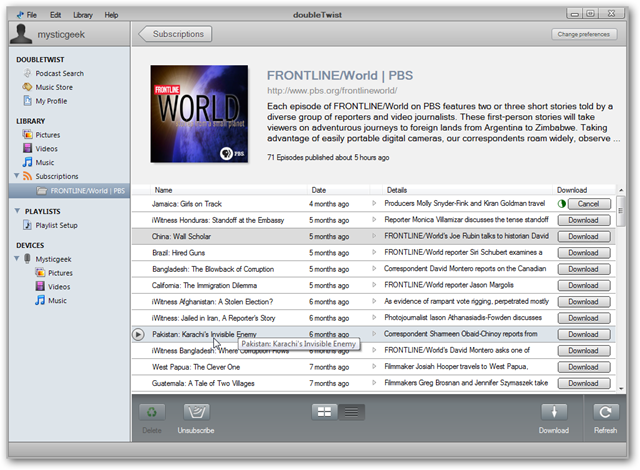Click the Unsubscribe icon
Viewport: 640px width, 470px height.
click(196, 412)
